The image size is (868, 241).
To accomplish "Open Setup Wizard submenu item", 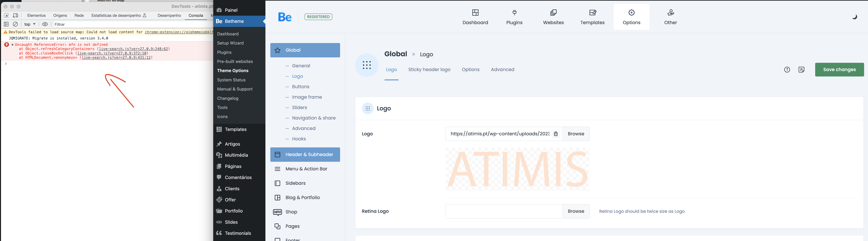I will [x=231, y=43].
